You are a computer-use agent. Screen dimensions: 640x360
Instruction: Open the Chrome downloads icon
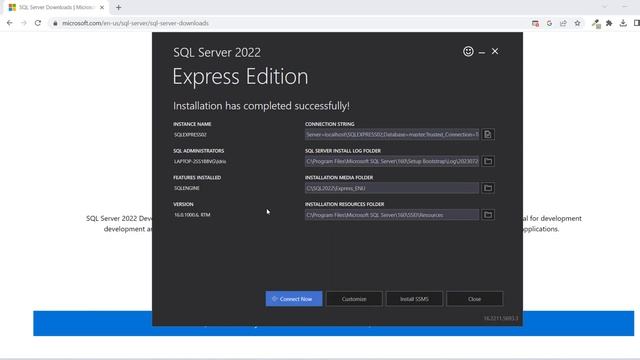click(x=623, y=23)
